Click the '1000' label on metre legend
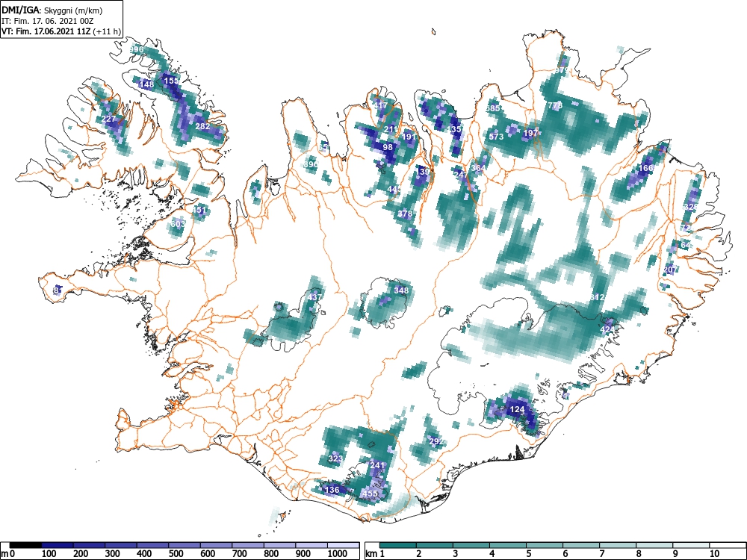Screen dimensions: 747x560 click(x=338, y=554)
